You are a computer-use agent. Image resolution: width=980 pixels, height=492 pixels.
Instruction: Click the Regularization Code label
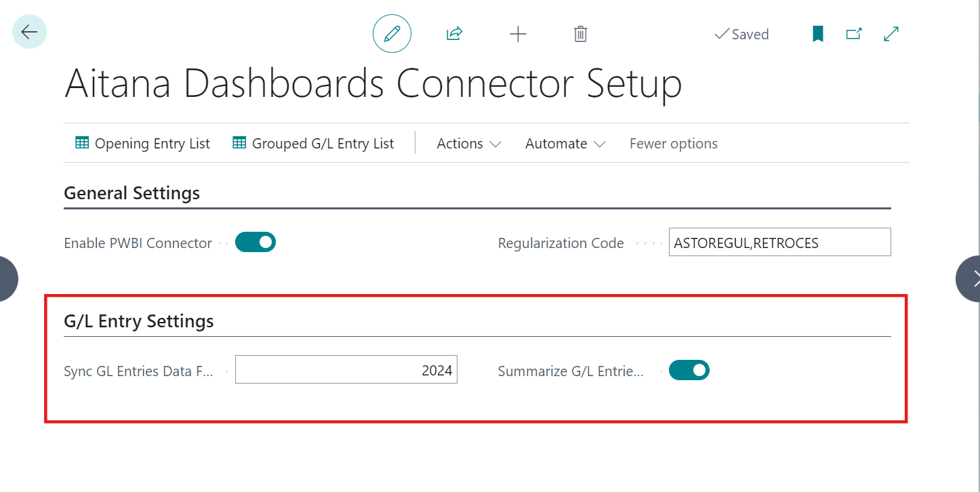(x=561, y=243)
